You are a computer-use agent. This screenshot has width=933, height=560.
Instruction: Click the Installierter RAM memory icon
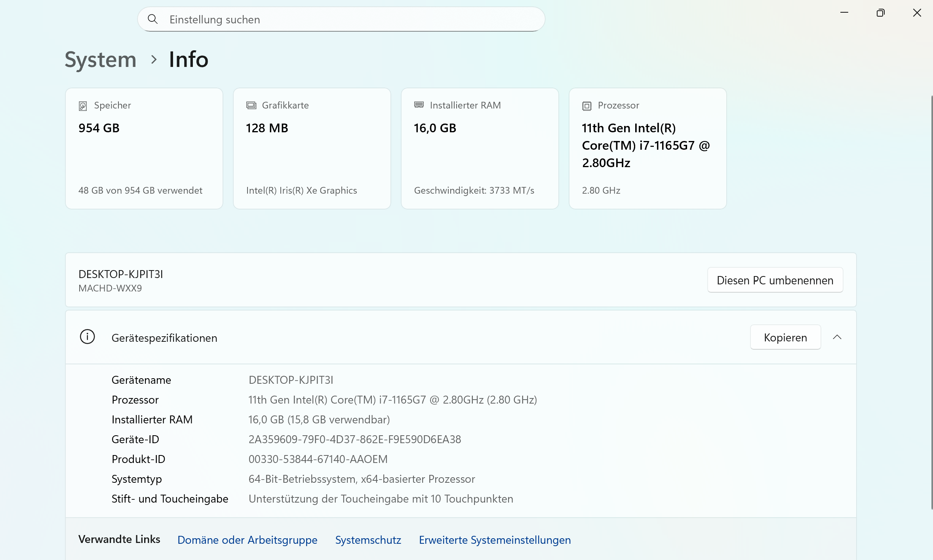419,105
